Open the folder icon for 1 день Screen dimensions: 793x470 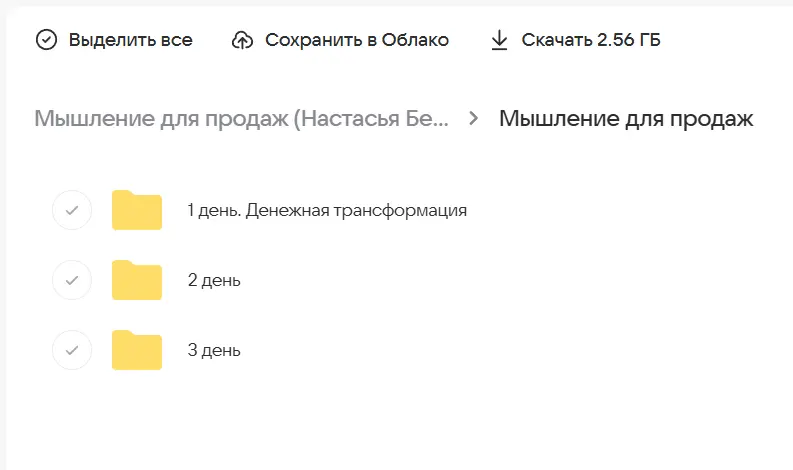pos(137,210)
